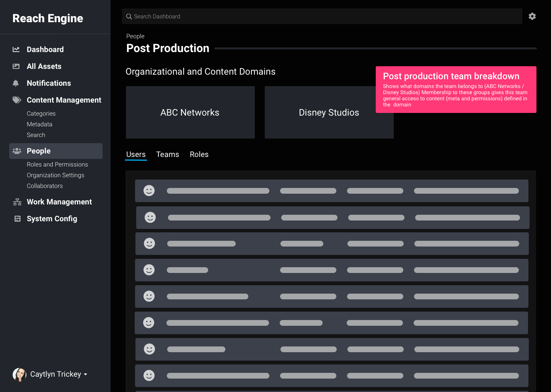The width and height of the screenshot is (551, 392).
Task: Click the Post production team breakdown tooltip
Action: 456,90
